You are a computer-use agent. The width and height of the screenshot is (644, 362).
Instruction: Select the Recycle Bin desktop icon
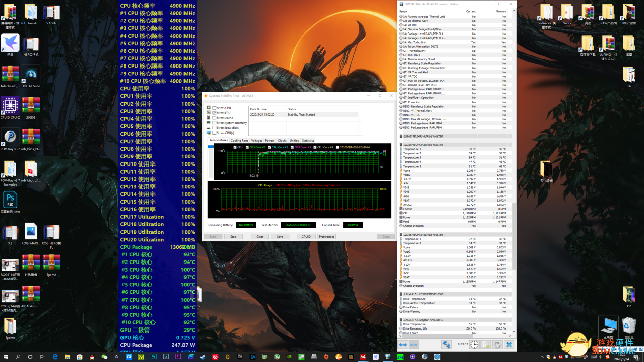[x=629, y=328]
